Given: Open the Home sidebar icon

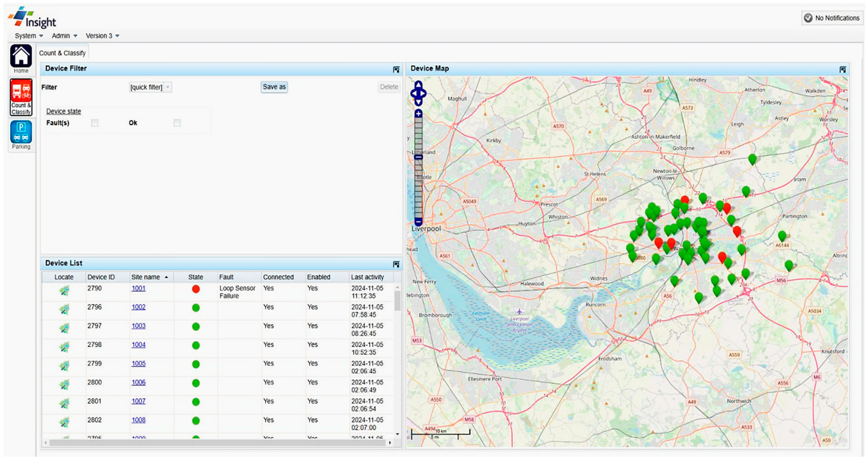Looking at the screenshot, I should click(21, 57).
